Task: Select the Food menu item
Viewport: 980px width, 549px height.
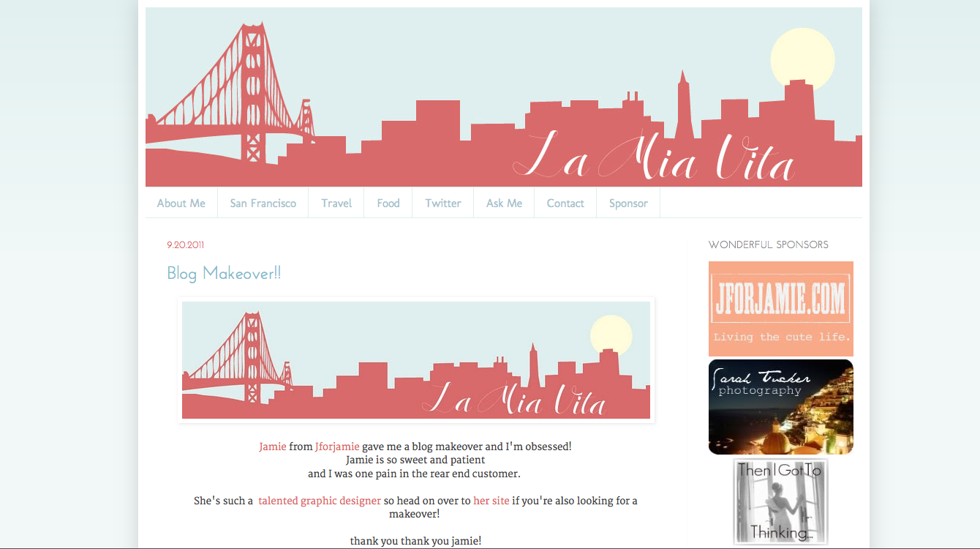Action: click(388, 203)
